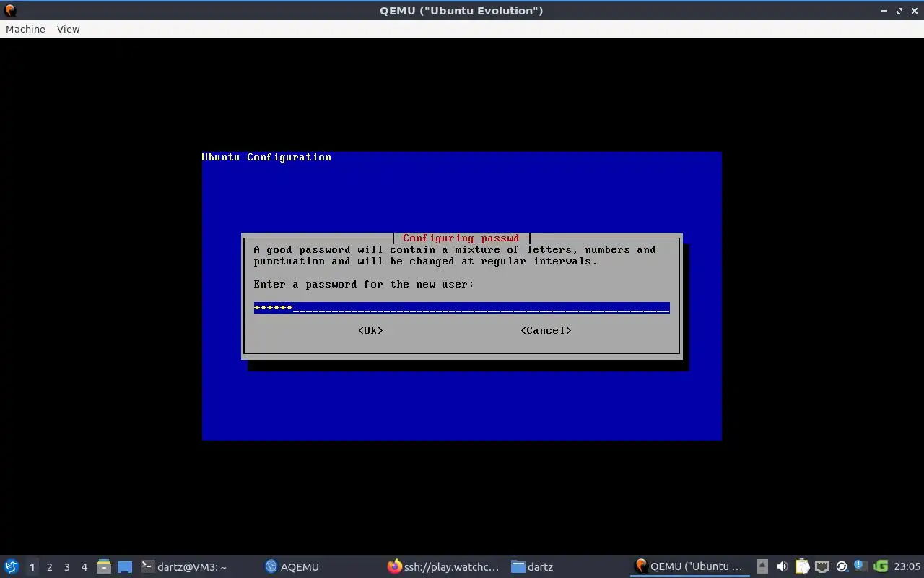Open the clipboard manager tray icon

click(x=802, y=566)
